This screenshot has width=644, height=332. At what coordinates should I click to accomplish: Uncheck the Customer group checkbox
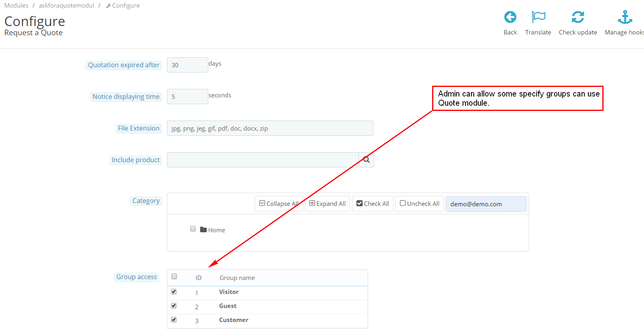pos(174,320)
